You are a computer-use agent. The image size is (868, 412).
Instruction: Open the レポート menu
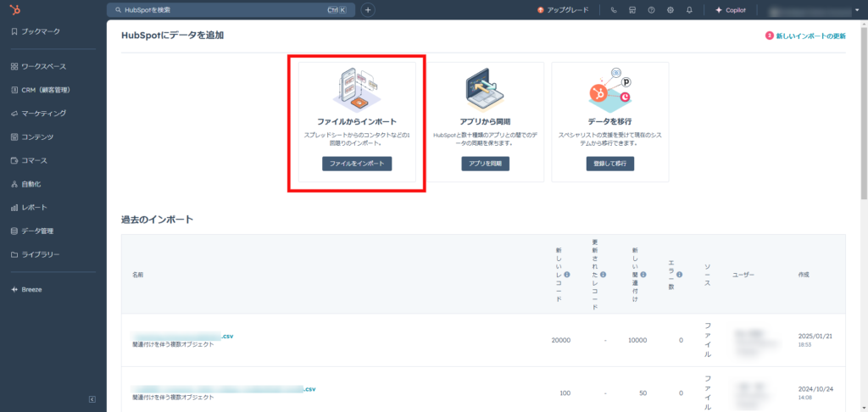pos(29,208)
